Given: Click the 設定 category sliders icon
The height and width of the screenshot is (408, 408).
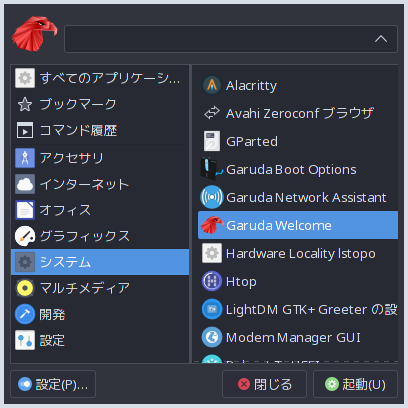Looking at the screenshot, I should coord(25,340).
